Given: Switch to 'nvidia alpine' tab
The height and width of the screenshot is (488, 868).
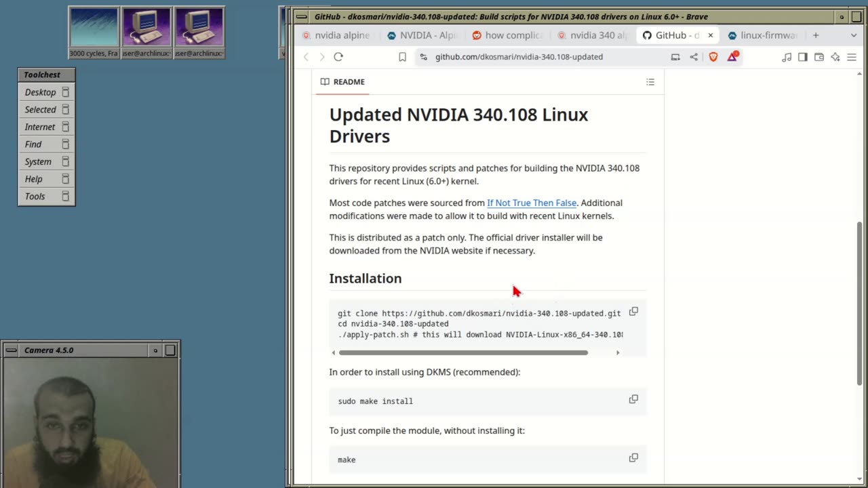Looking at the screenshot, I should (337, 35).
